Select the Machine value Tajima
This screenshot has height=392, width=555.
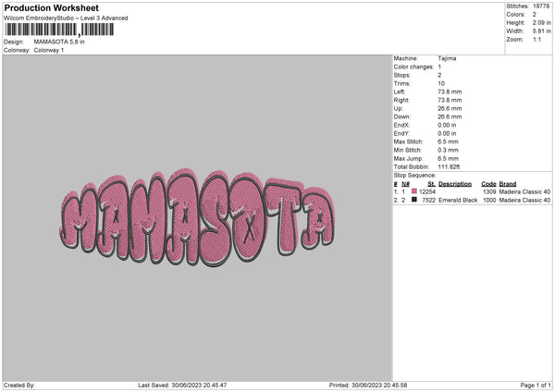click(x=447, y=58)
